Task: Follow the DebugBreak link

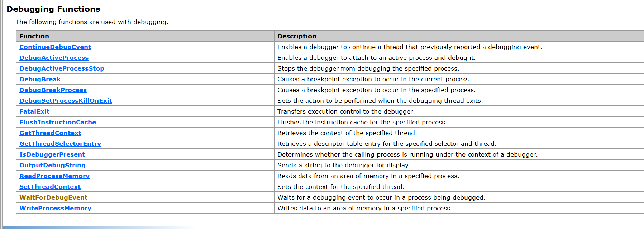Action: (x=40, y=79)
